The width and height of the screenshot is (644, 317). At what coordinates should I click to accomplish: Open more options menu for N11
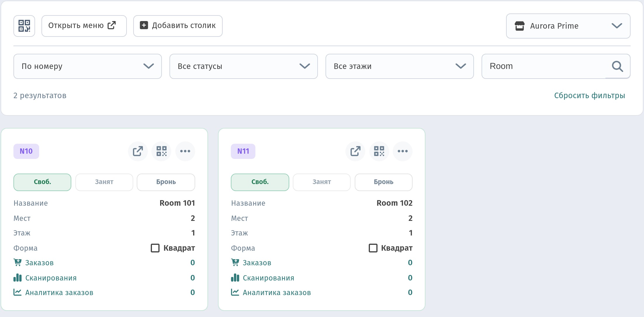pos(403,151)
